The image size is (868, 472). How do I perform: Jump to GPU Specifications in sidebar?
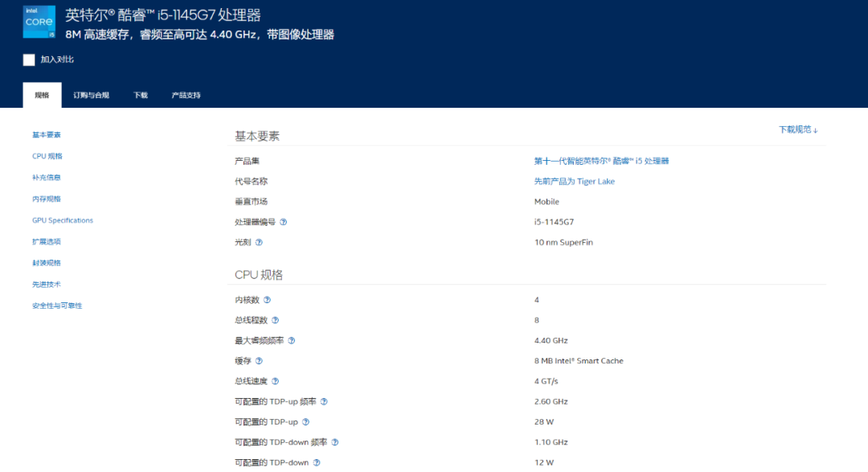(x=63, y=220)
